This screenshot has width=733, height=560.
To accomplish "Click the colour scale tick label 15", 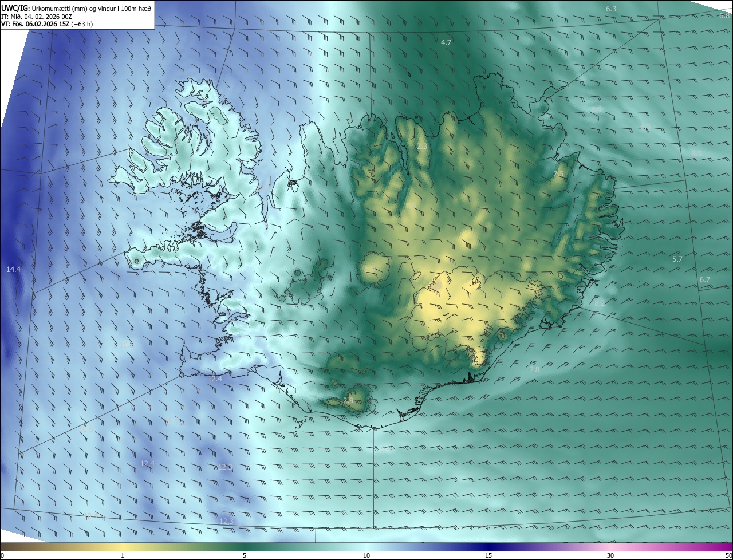I will pyautogui.click(x=488, y=556).
